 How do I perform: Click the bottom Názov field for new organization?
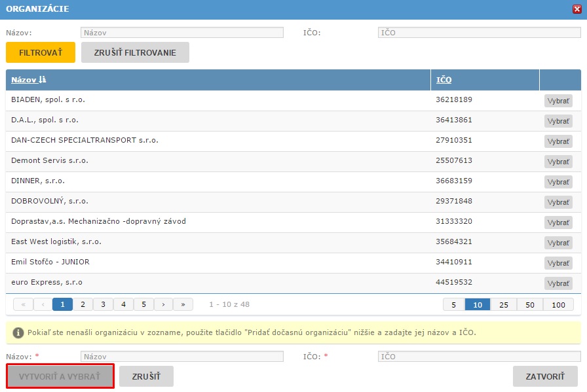pyautogui.click(x=181, y=357)
